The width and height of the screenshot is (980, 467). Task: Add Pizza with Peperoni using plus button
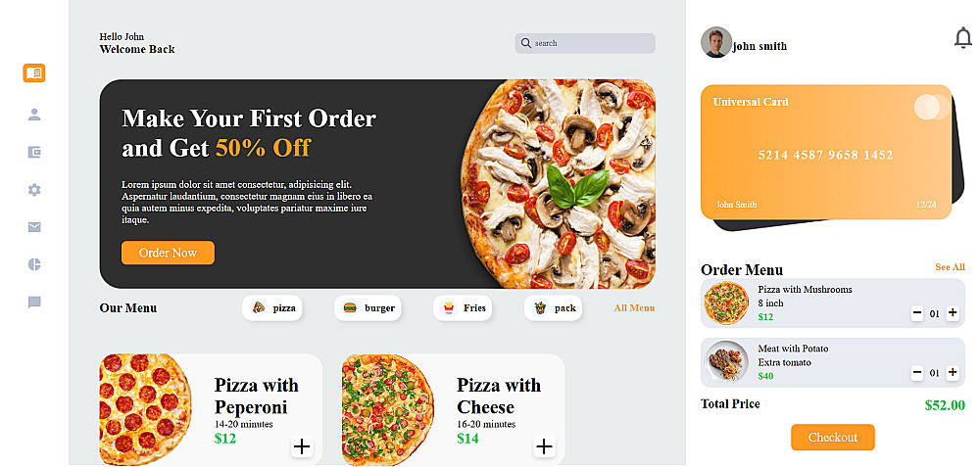tap(302, 446)
